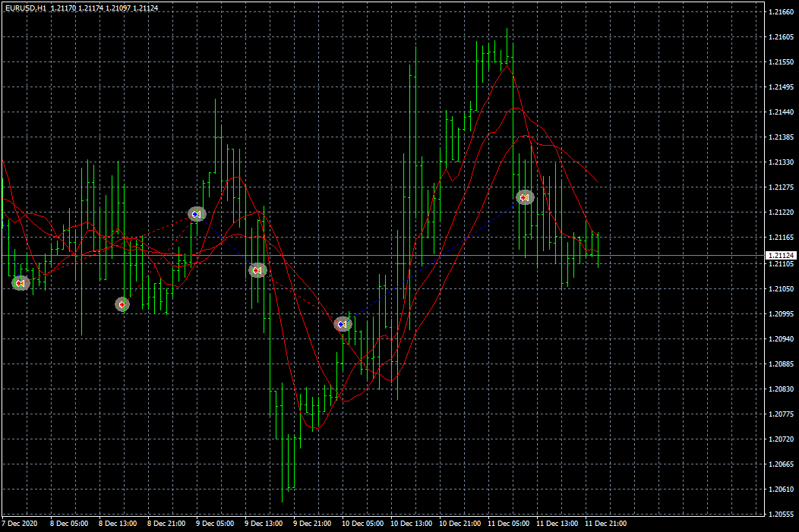Click the 1.21220 price scale label
Screen dimensions: 799x532
(782, 212)
